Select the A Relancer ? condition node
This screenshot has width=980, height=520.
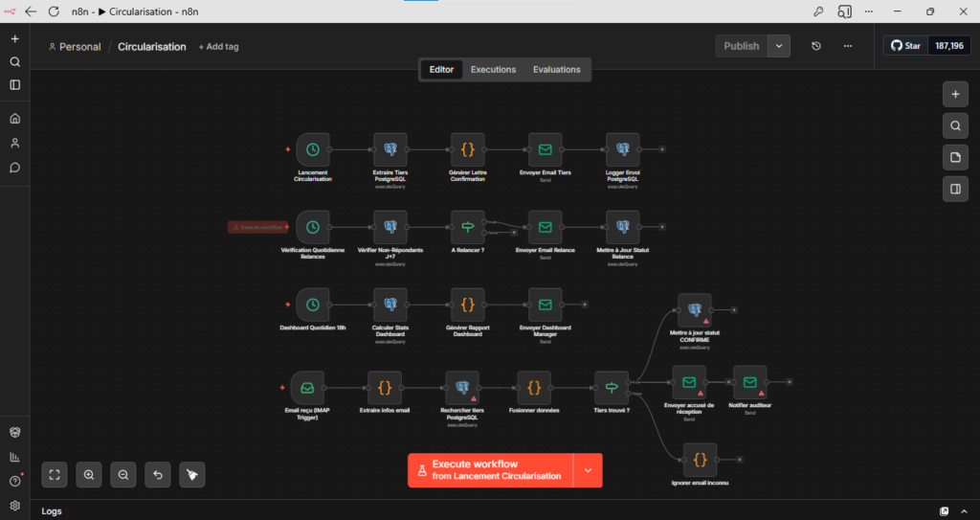(x=467, y=227)
